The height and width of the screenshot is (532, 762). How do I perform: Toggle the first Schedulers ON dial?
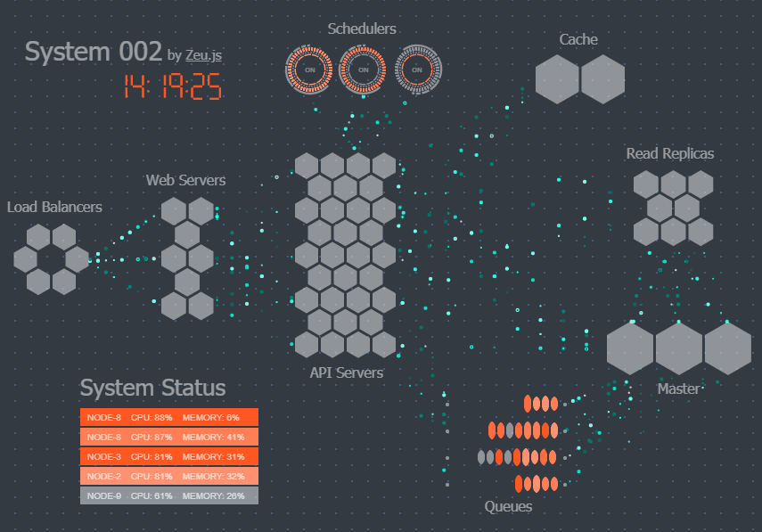coord(309,70)
